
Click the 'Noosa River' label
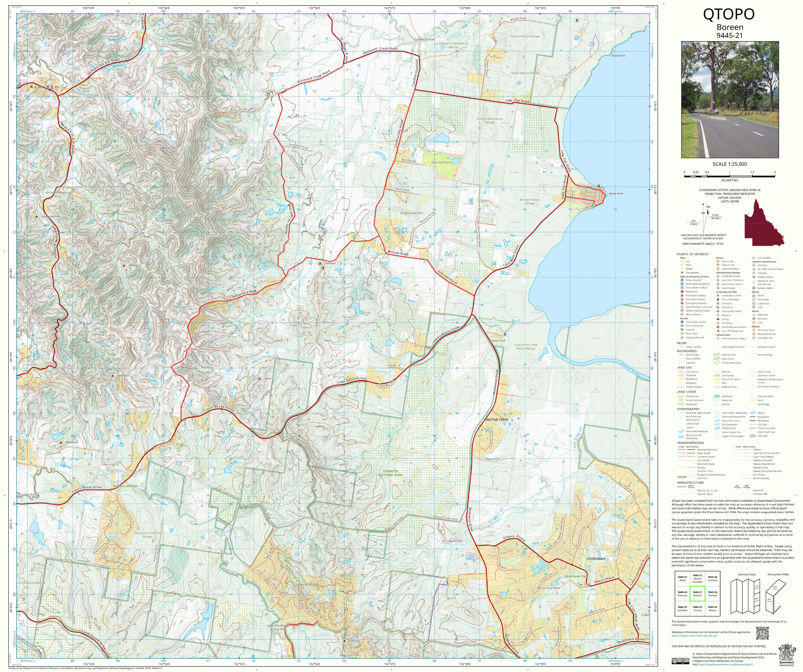[631, 369]
